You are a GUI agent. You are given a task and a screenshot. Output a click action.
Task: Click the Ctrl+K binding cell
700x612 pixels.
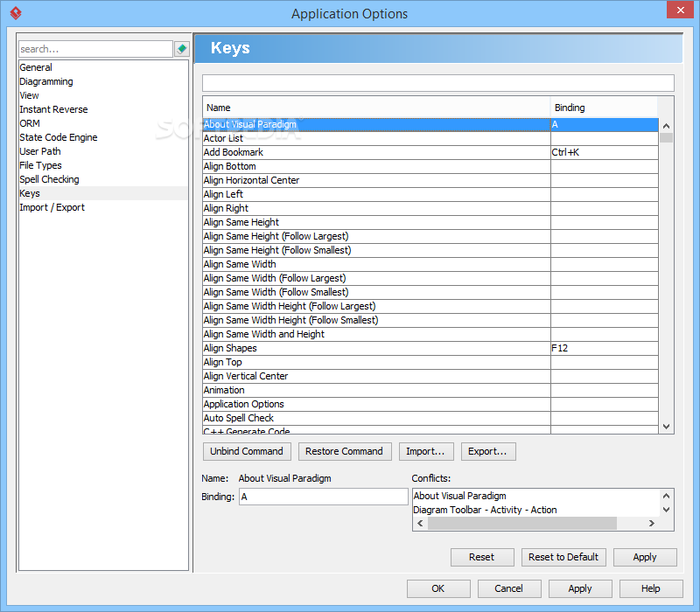pyautogui.click(x=605, y=152)
